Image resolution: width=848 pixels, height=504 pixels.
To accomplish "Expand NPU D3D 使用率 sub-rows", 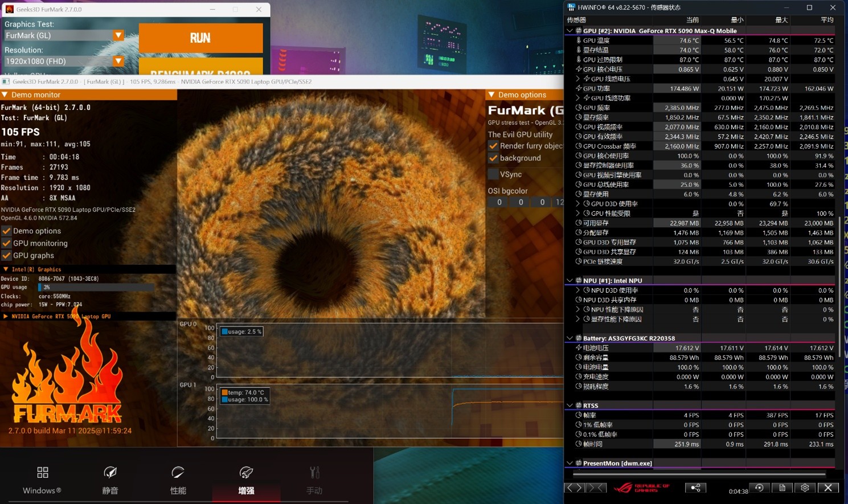I will [x=578, y=290].
